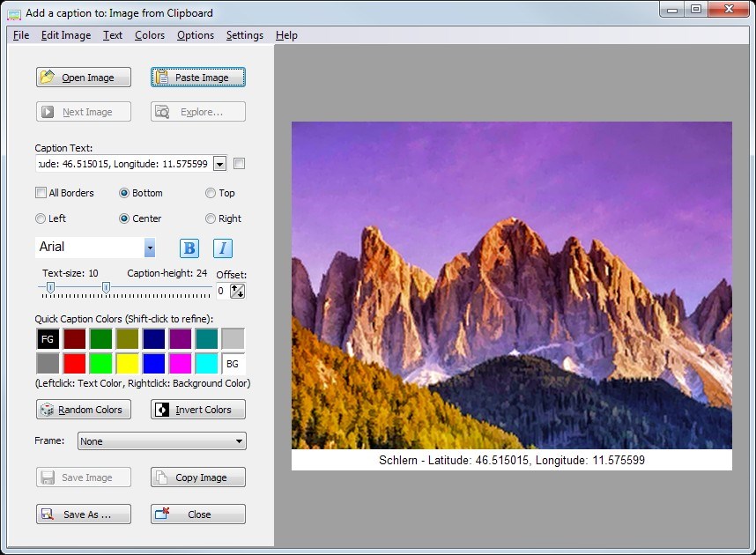Select the Left alignment radio button
The width and height of the screenshot is (756, 555).
(41, 218)
